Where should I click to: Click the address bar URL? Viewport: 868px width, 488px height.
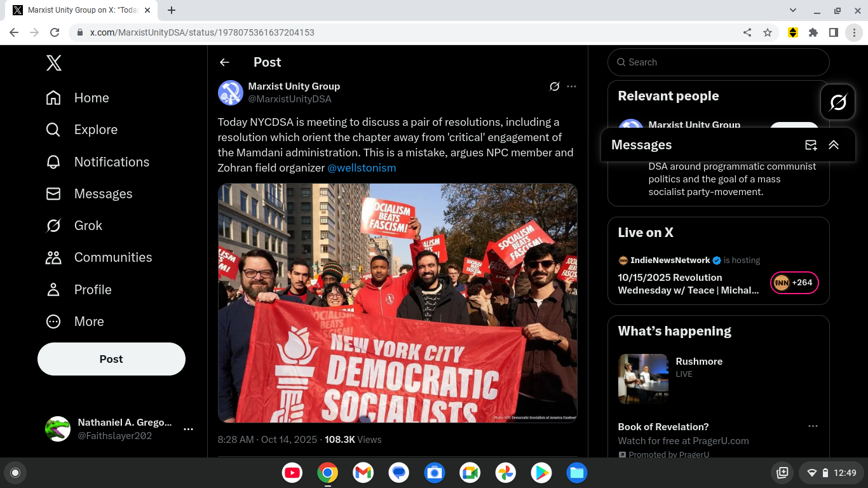click(202, 32)
